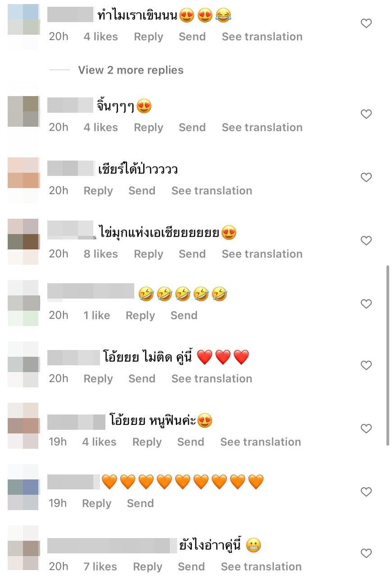Tap heart beside โอ้ยยย ไม่ติด คู่นี้ comment
The image size is (392, 580).
[366, 365]
